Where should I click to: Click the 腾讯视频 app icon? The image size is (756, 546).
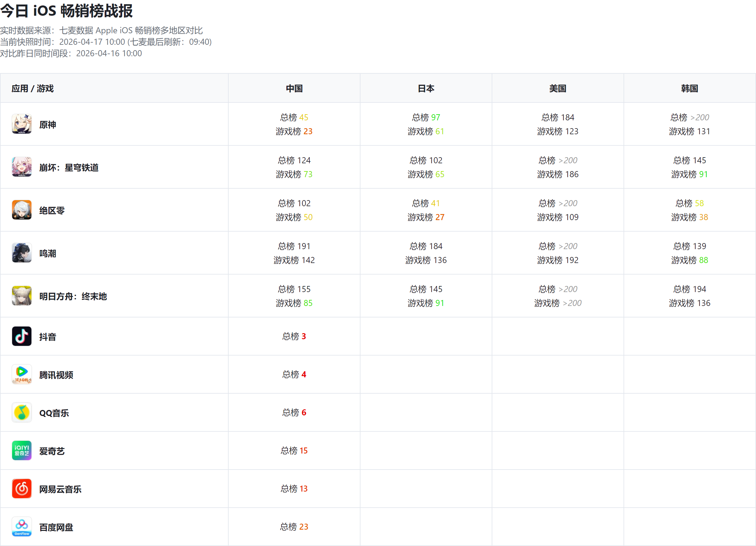tap(22, 374)
